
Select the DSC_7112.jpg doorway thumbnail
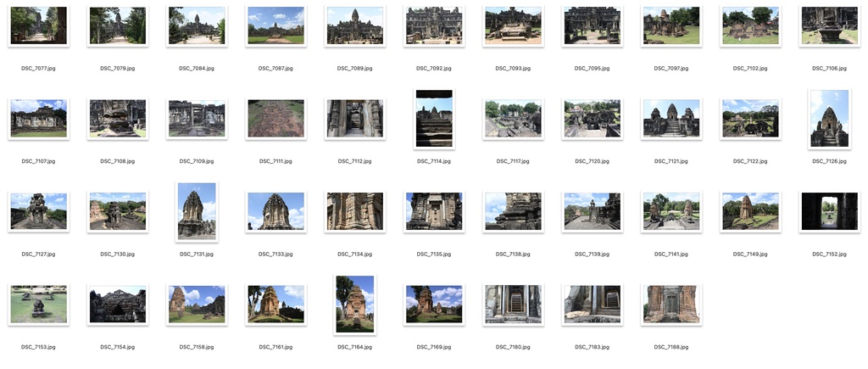[355, 119]
